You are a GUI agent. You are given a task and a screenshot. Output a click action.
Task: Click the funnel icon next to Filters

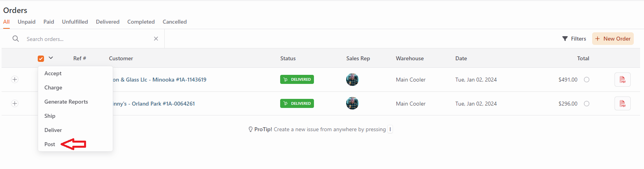565,39
